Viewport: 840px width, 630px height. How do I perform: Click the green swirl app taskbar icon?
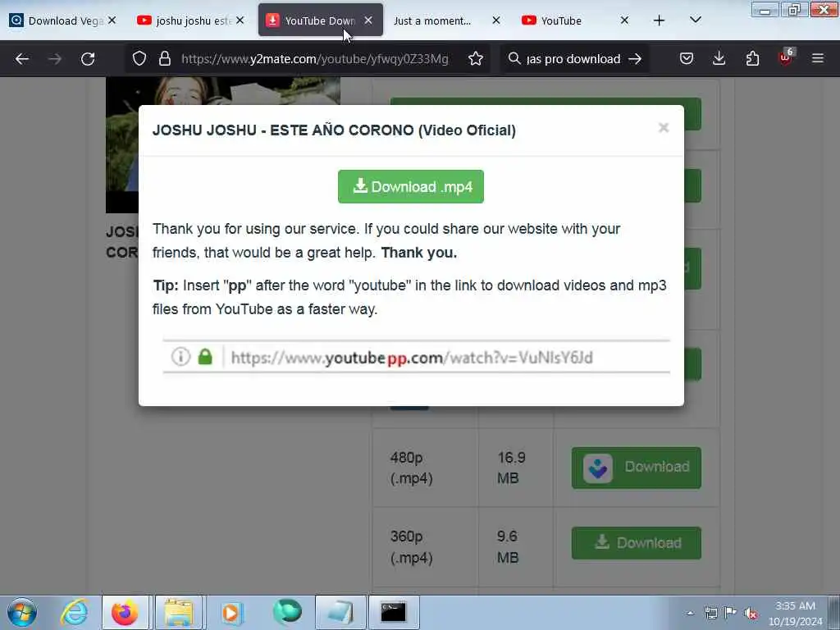[288, 612]
